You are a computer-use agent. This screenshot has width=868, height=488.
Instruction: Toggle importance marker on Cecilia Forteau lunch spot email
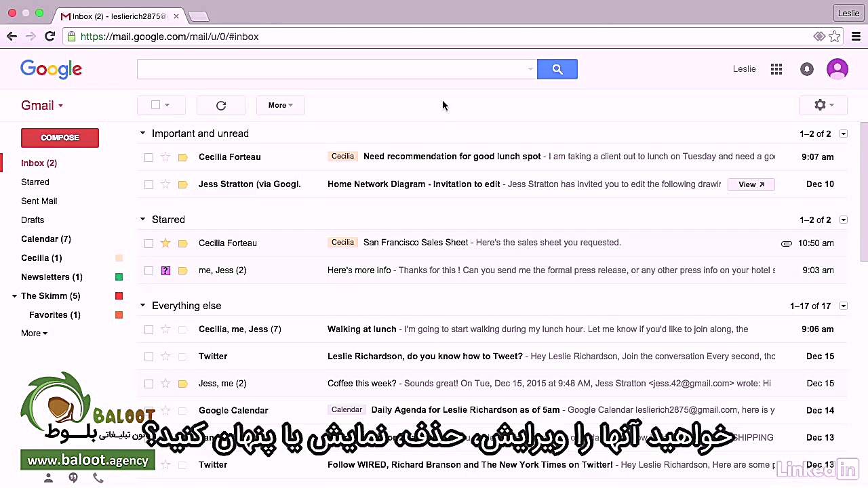182,157
